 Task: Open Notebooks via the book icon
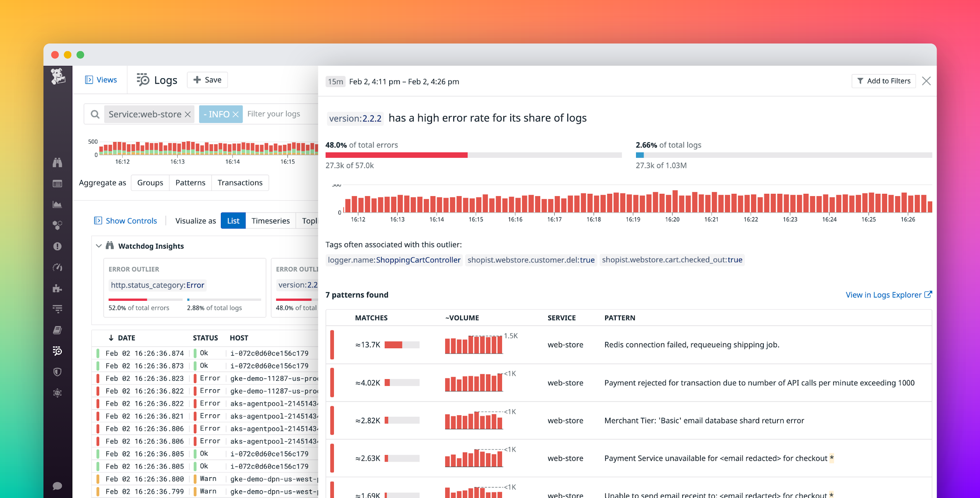point(57,329)
